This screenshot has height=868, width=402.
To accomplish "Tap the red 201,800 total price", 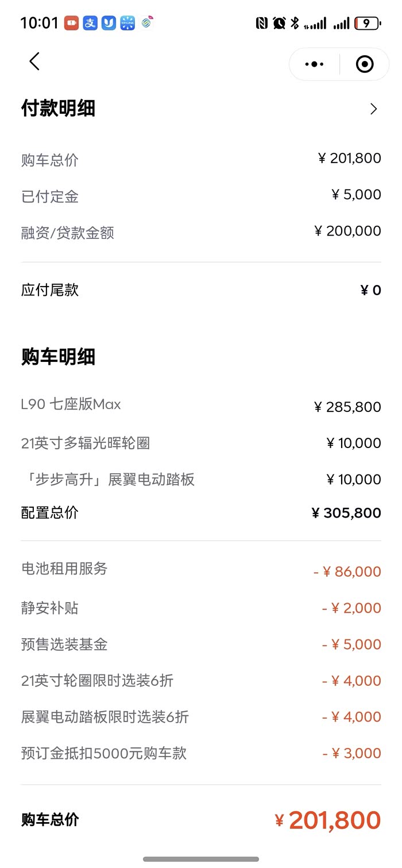I will 334,820.
